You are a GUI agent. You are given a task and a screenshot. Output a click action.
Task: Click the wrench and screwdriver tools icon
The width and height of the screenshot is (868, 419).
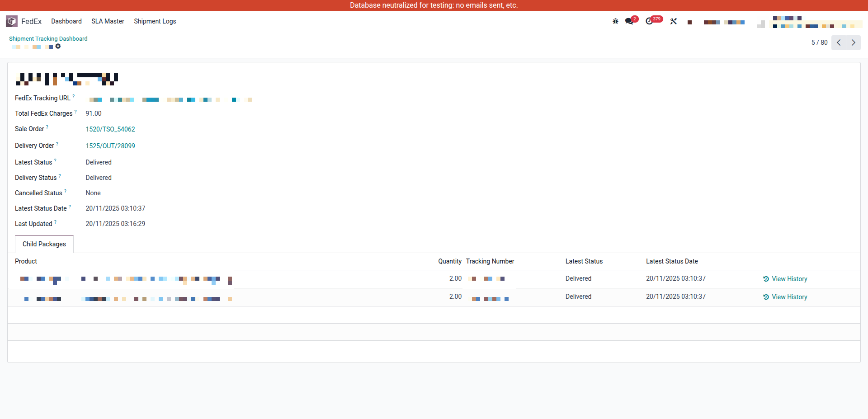pyautogui.click(x=674, y=21)
